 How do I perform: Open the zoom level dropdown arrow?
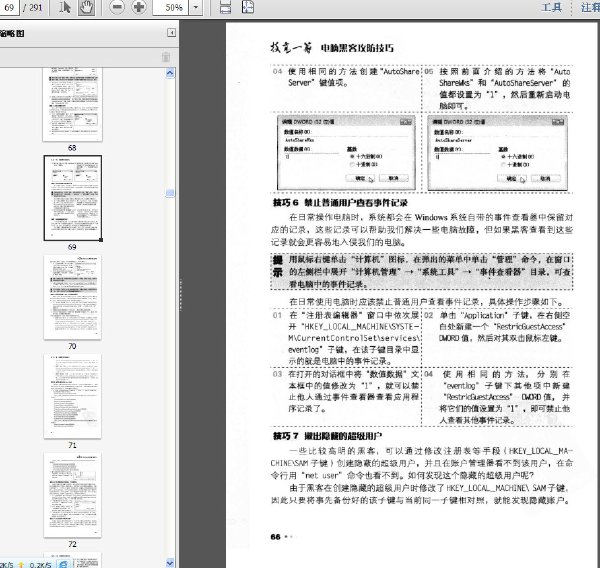pyautogui.click(x=196, y=7)
